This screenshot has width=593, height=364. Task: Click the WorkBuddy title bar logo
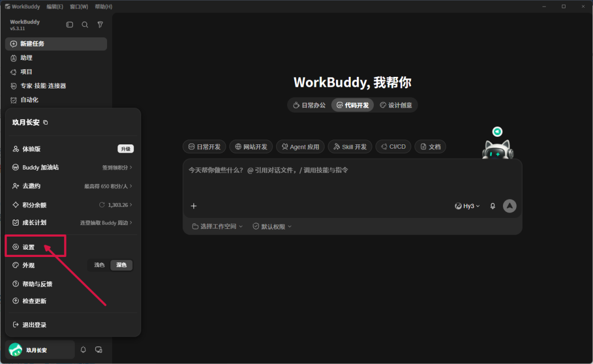(7, 7)
